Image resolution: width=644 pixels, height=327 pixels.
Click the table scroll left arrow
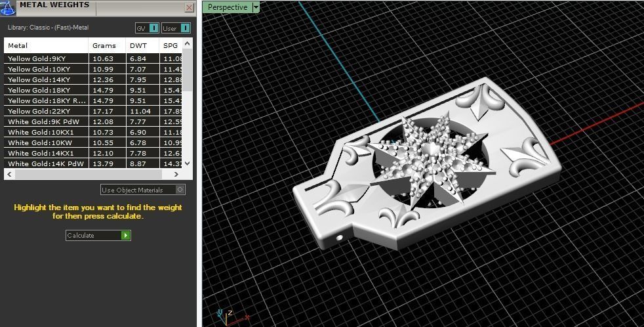click(9, 174)
